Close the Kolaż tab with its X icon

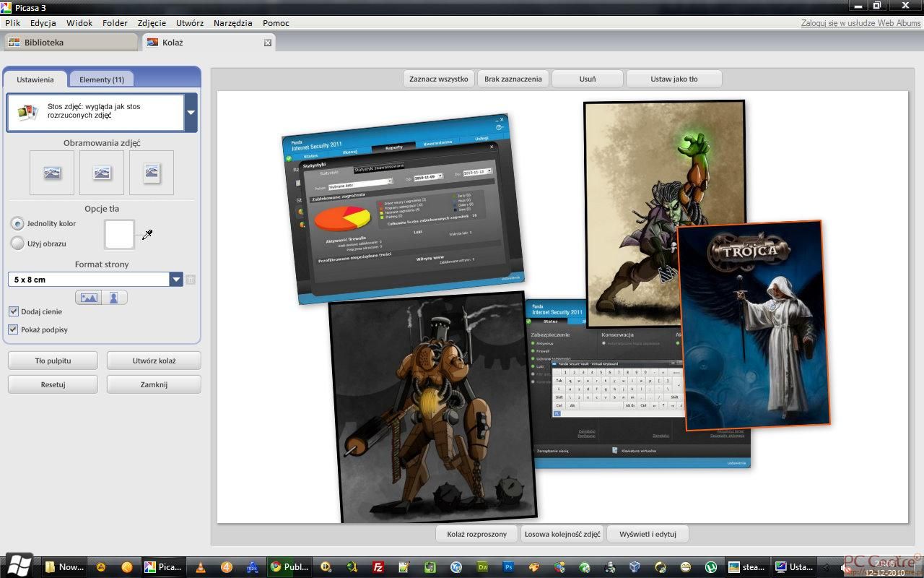(x=267, y=43)
